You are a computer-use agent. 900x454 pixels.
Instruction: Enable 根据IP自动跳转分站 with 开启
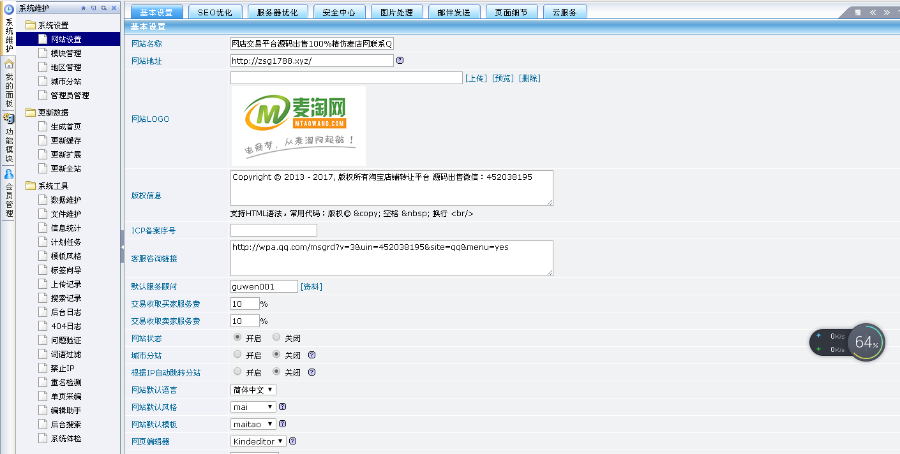[x=238, y=372]
